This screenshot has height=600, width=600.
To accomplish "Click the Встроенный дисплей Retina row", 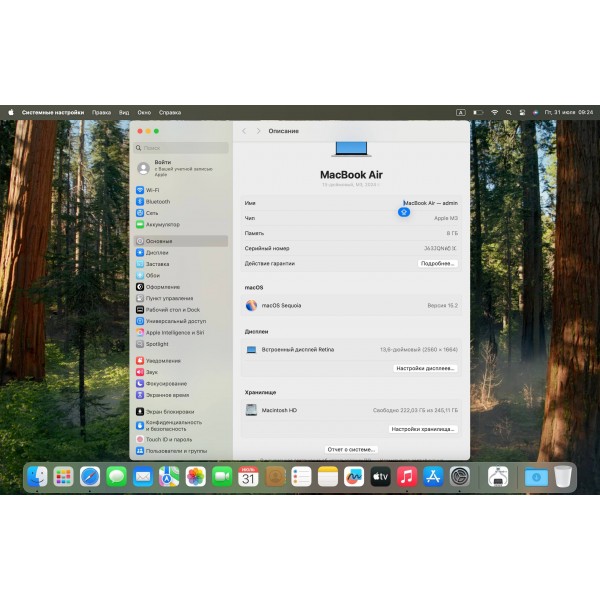I will [351, 350].
